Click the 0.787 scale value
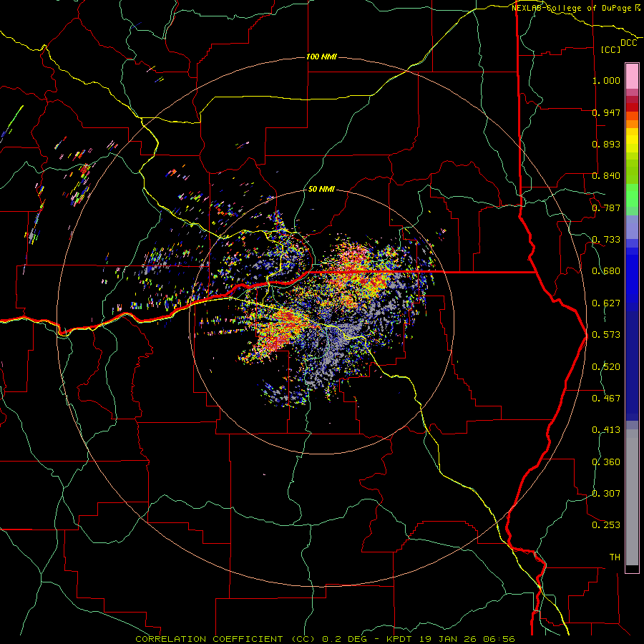Viewport: 644px width, 644px height. [606, 208]
